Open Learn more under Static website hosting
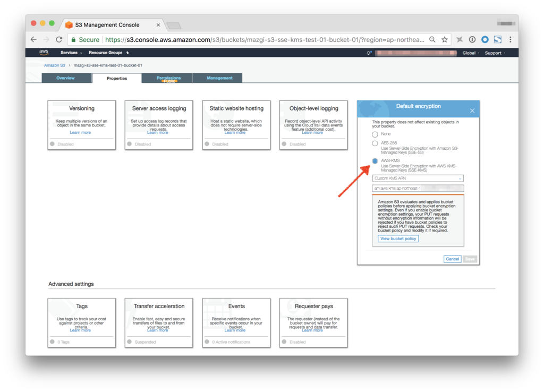Image resolution: width=544 pixels, height=392 pixels. click(235, 132)
